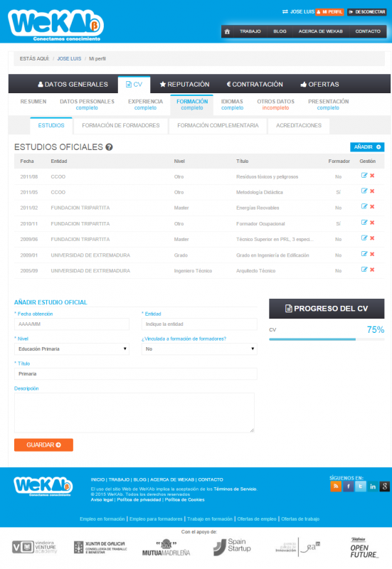Click the orange Guardar button
The width and height of the screenshot is (392, 569).
pyautogui.click(x=43, y=445)
